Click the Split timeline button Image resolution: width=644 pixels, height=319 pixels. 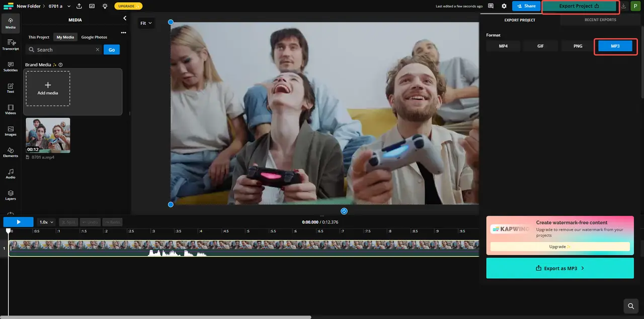point(68,222)
